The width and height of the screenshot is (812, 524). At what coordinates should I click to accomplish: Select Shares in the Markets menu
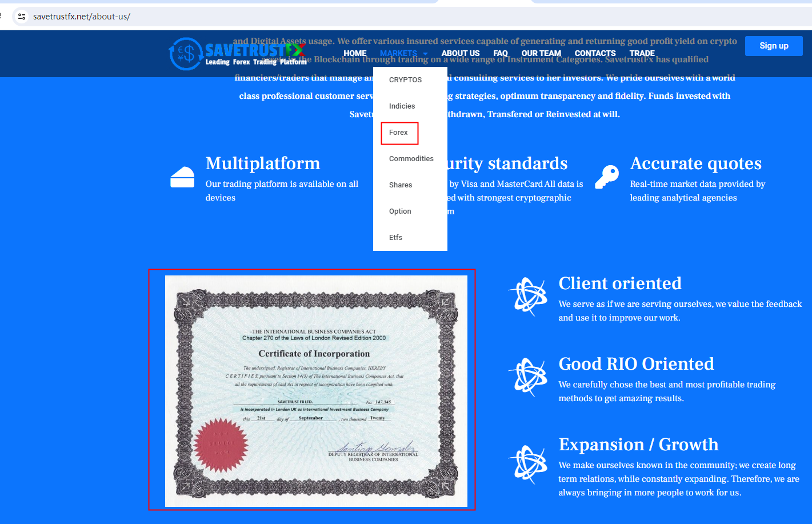click(x=410, y=185)
